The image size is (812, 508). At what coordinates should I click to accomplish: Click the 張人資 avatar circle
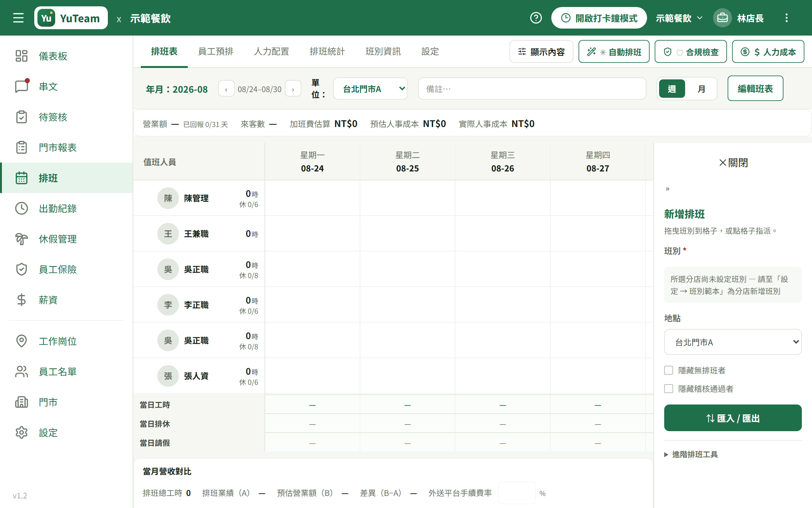click(168, 376)
